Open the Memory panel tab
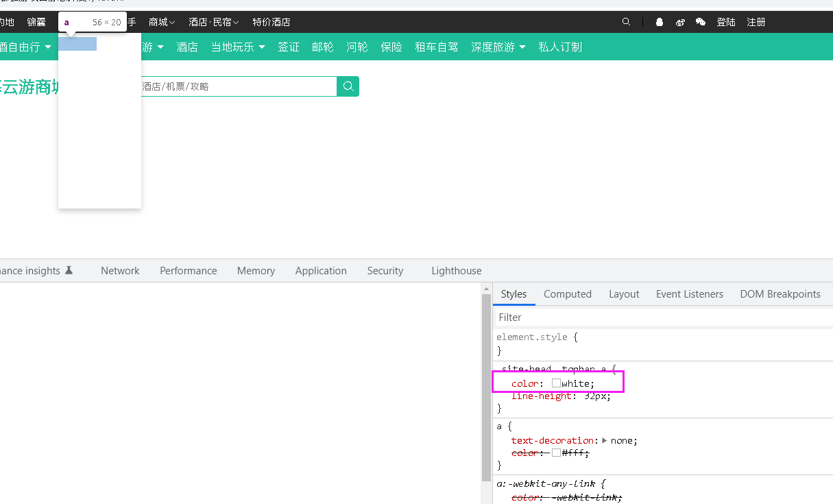Image resolution: width=833 pixels, height=504 pixels. coord(256,271)
